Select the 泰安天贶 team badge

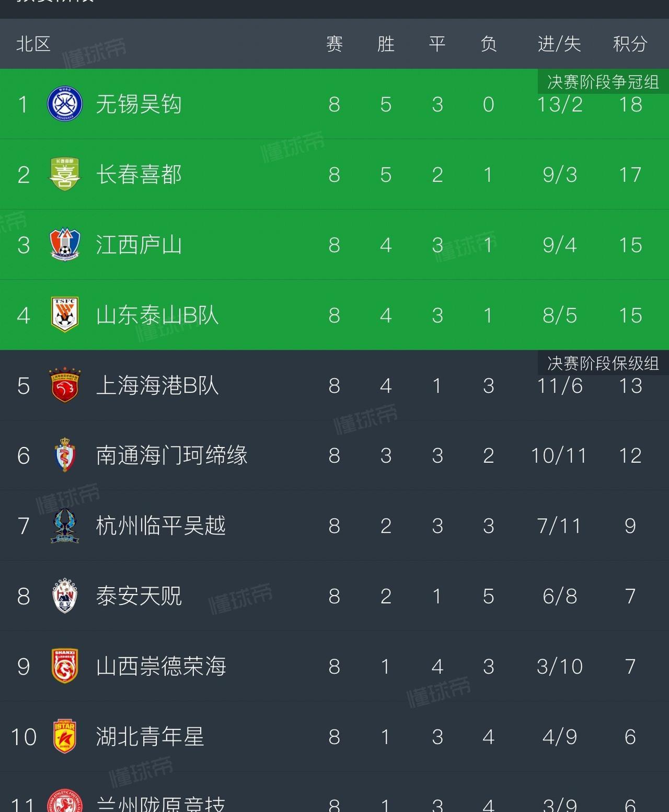pos(65,596)
